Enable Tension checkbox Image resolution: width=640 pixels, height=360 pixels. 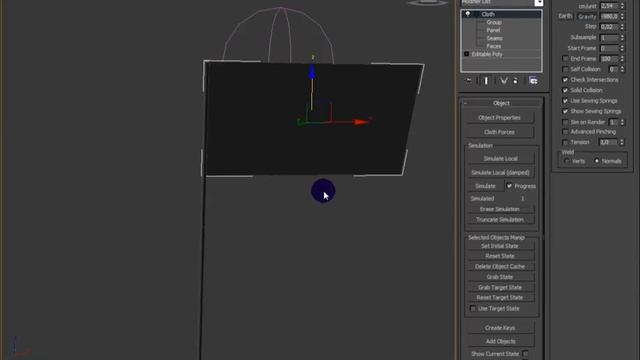point(565,142)
